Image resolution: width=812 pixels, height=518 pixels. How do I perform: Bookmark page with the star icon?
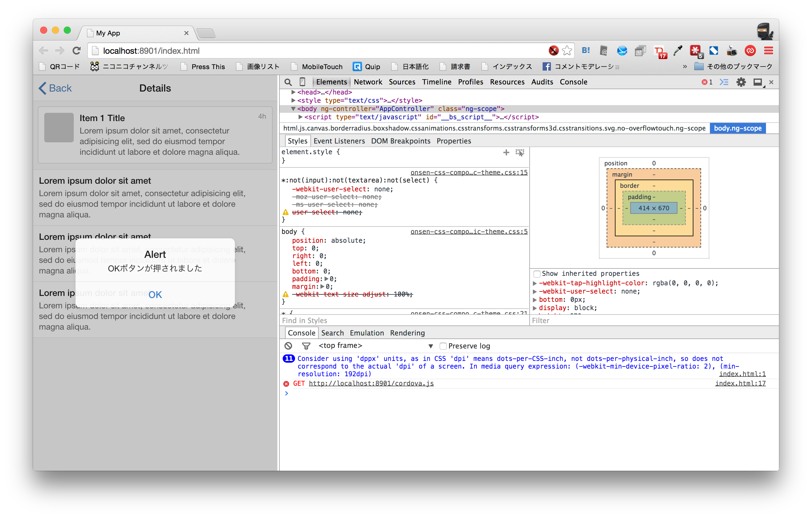click(567, 51)
